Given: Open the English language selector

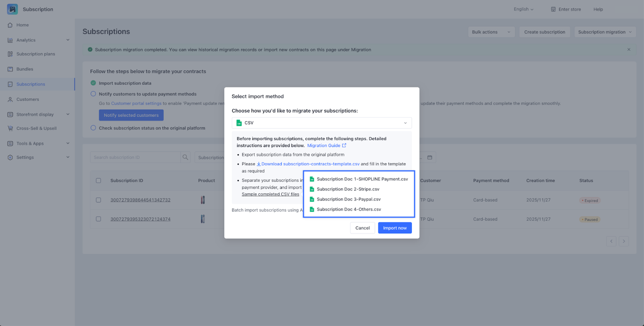Looking at the screenshot, I should click(523, 9).
